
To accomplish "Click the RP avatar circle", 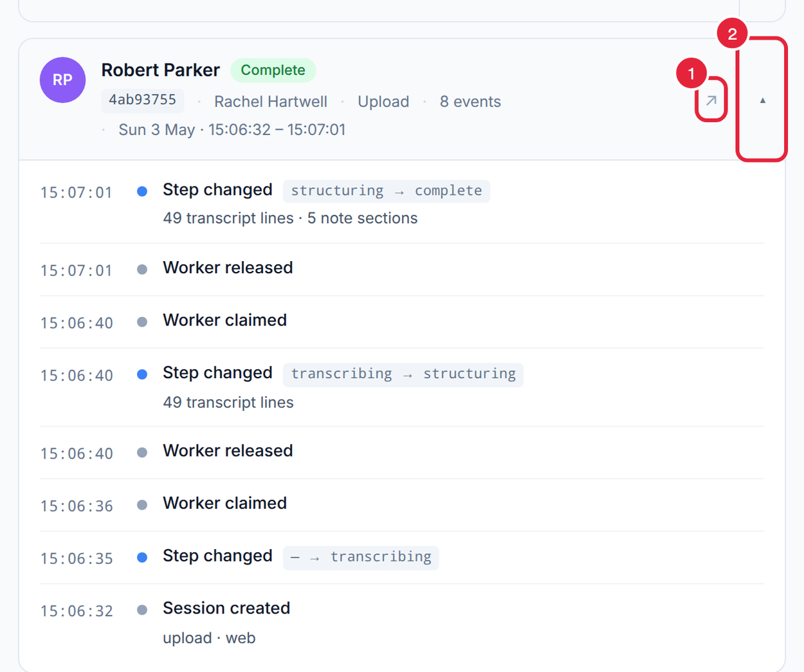I will coord(62,80).
